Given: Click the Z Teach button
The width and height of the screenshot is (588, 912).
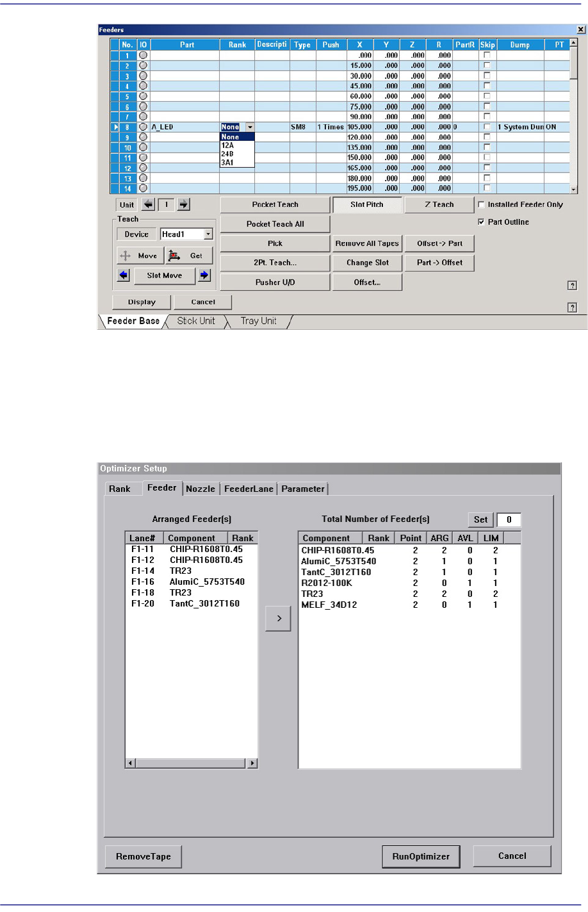Looking at the screenshot, I should point(439,204).
